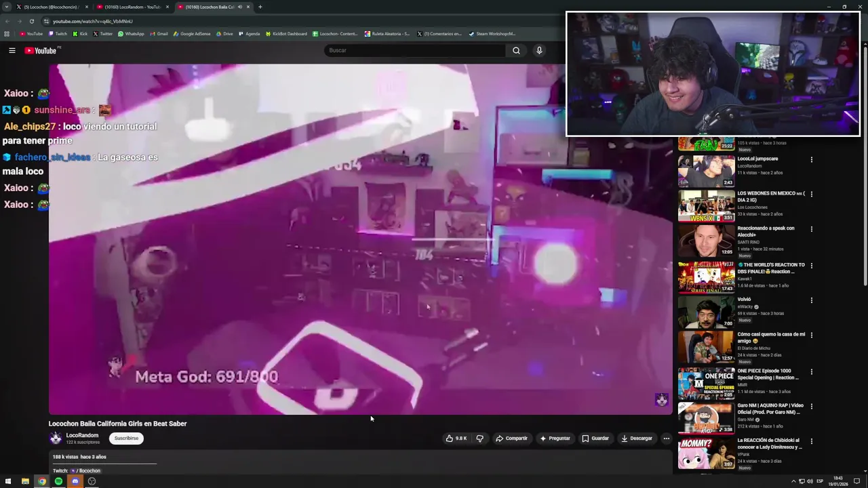
Task: Launch Spotify from the taskbar
Action: [58, 481]
